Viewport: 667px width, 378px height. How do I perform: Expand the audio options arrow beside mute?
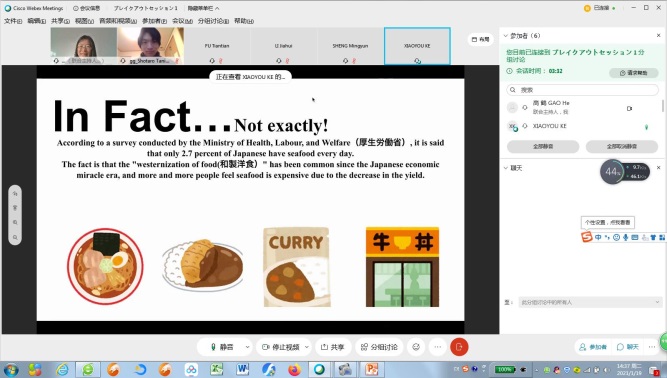pyautogui.click(x=247, y=347)
